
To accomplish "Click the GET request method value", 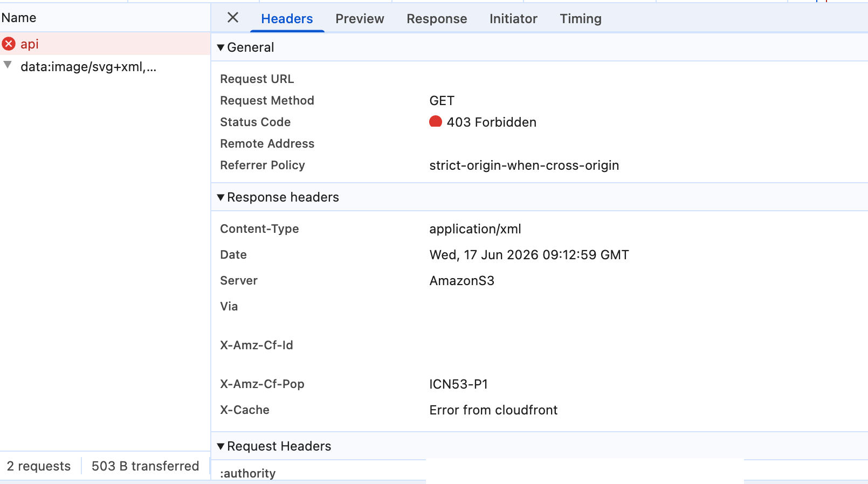I will click(x=442, y=101).
